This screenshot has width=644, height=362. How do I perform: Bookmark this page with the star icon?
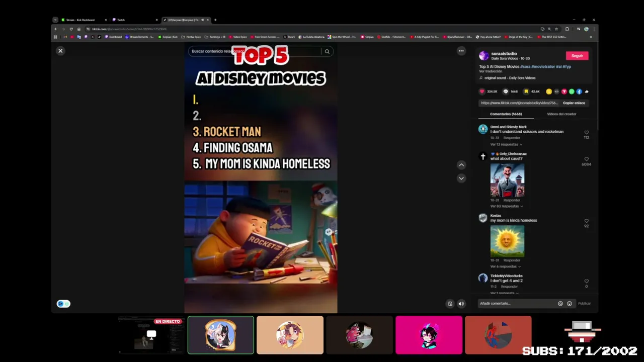pyautogui.click(x=556, y=29)
